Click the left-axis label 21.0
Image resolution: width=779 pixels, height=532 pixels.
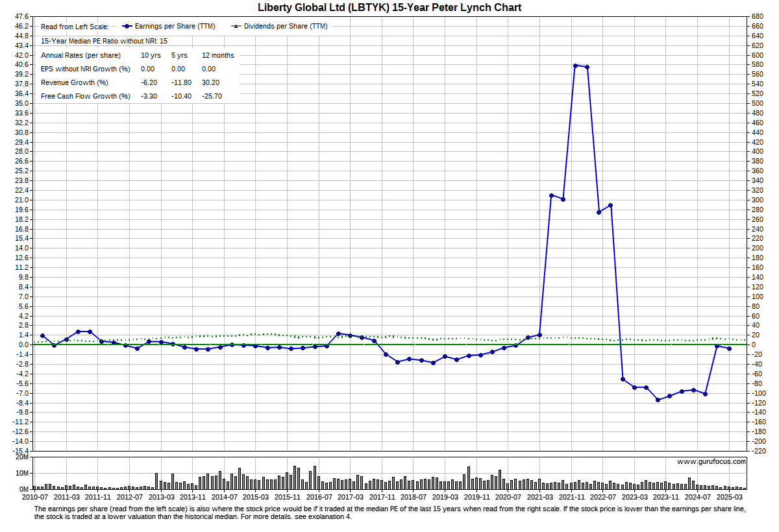tap(21, 200)
